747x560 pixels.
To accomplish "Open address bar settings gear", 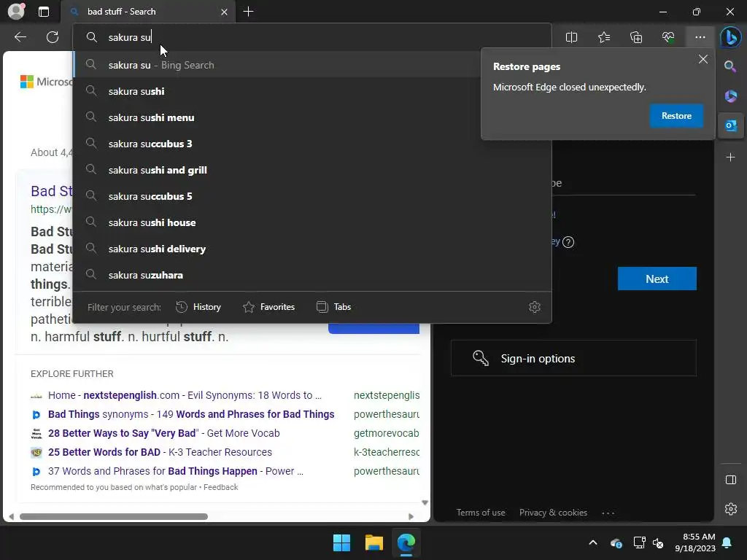I will [535, 307].
